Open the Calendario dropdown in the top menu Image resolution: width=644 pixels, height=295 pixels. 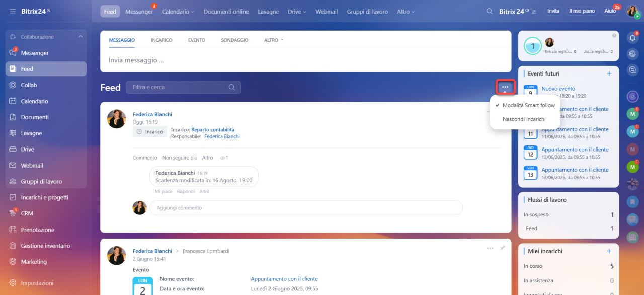[x=179, y=12]
